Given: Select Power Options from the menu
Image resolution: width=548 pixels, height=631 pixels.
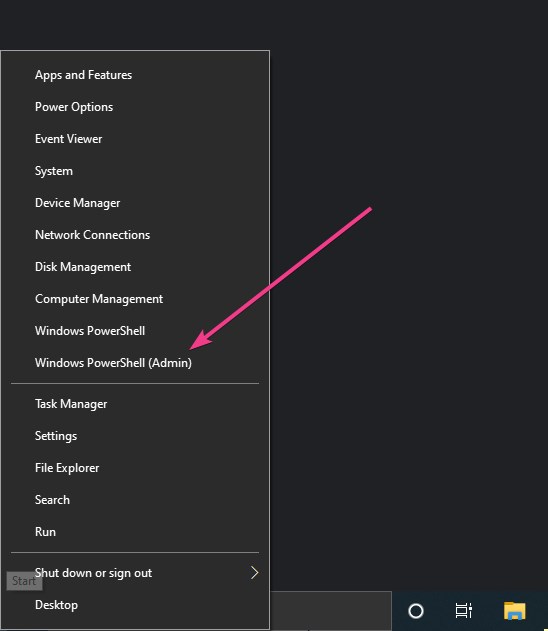Looking at the screenshot, I should click(135, 107).
